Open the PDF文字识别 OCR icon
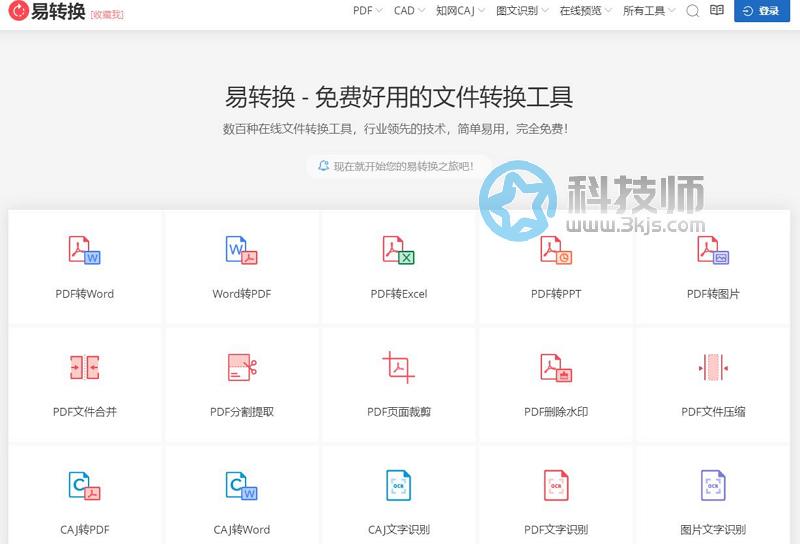This screenshot has width=800, height=544. coord(556,485)
